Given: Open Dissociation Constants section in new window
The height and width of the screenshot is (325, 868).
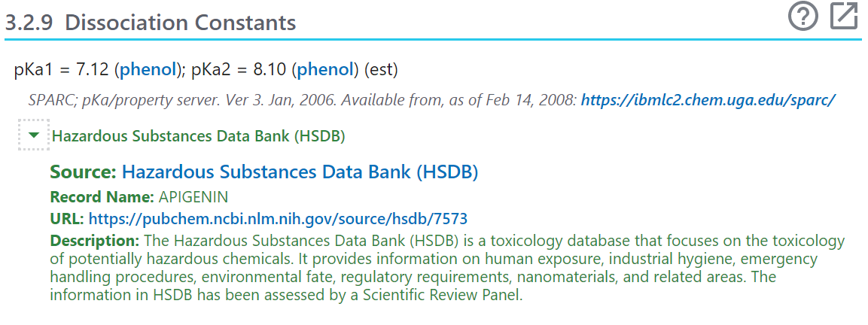Looking at the screenshot, I should pos(844,17).
